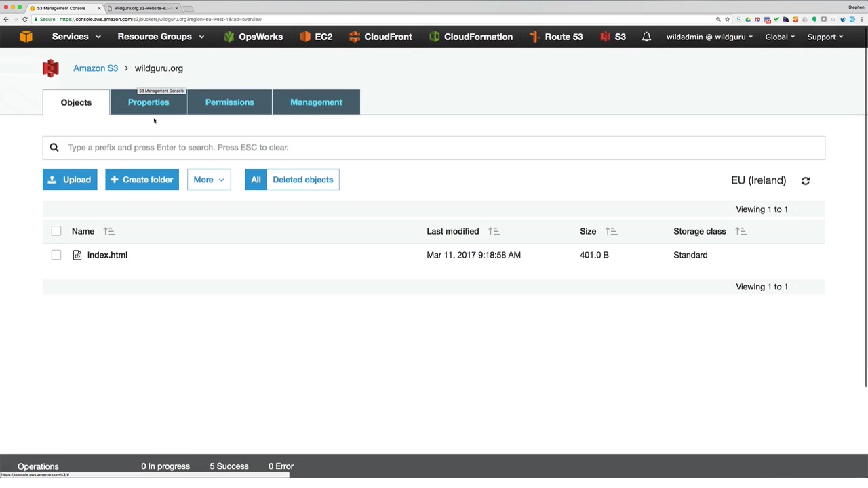Click the red S3 bucket icon beside breadcrumb
Screen dimensions: 868x488
pyautogui.click(x=51, y=68)
